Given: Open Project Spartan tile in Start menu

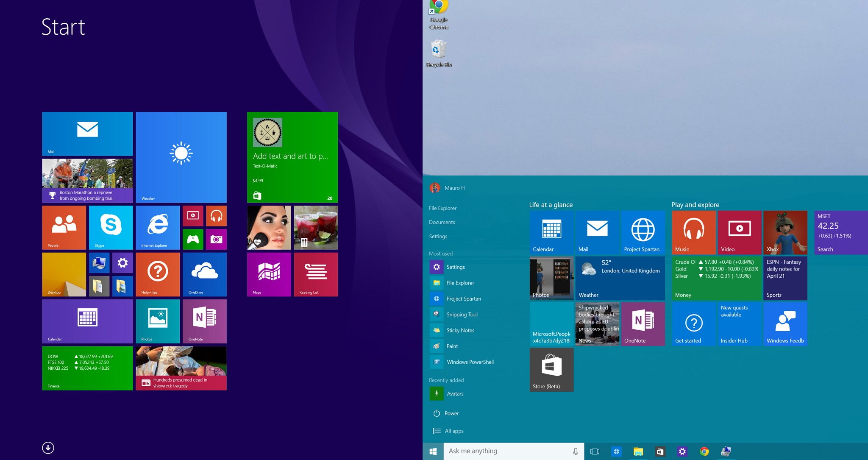Looking at the screenshot, I should pyautogui.click(x=643, y=232).
